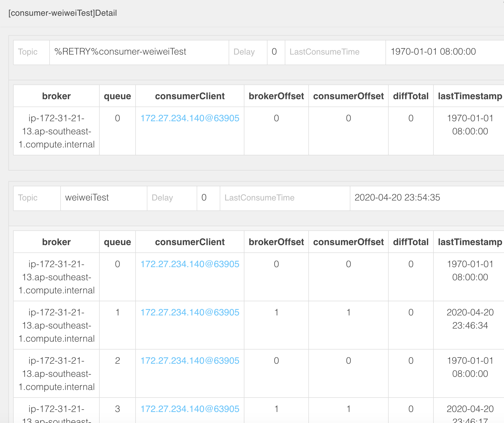Open consumerClient link on weiweiTest queue 2

[x=190, y=361]
